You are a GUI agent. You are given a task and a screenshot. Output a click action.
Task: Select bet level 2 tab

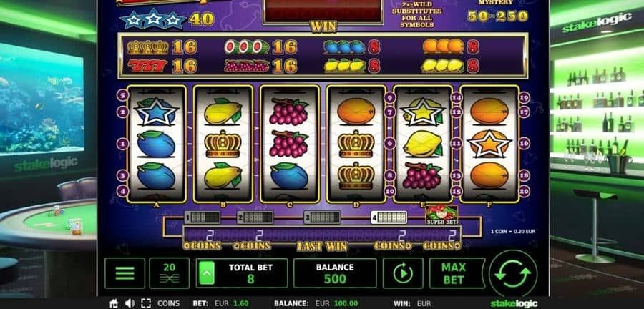point(255,217)
